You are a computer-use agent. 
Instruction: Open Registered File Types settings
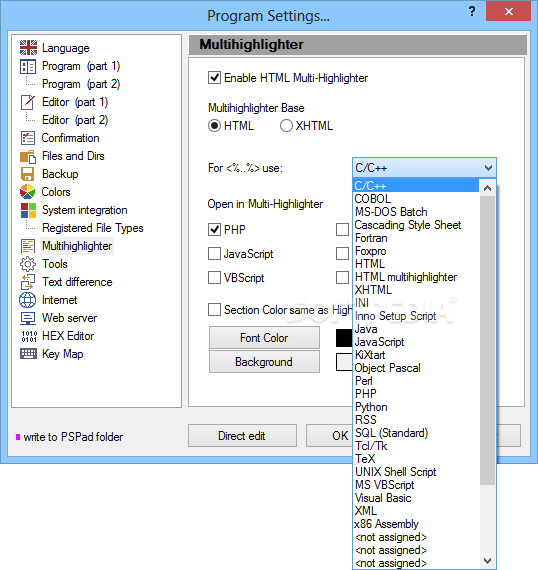[x=93, y=228]
